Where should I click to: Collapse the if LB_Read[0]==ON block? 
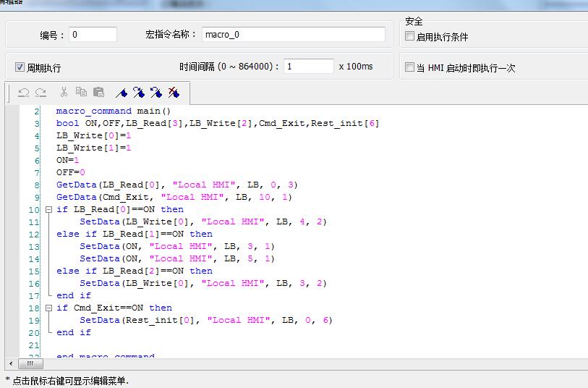click(x=48, y=210)
